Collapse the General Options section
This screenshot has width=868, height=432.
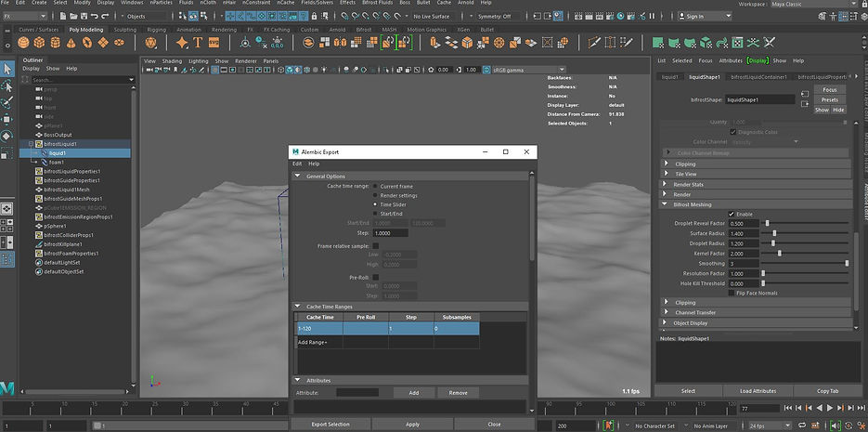(297, 177)
